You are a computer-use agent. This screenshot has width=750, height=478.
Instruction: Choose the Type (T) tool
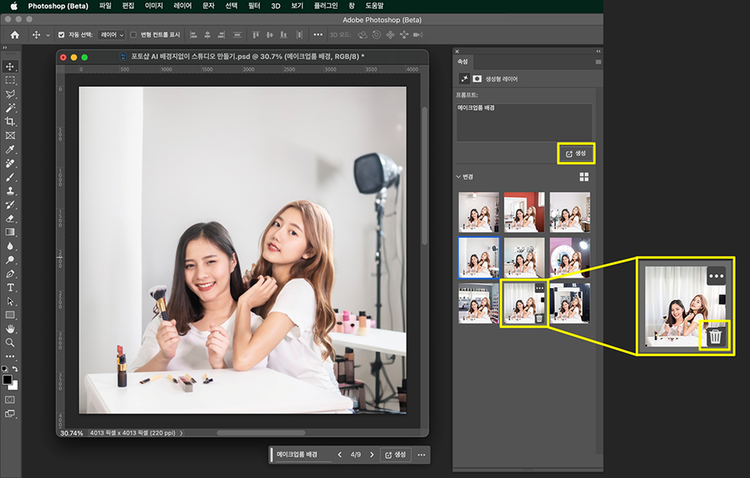point(10,287)
